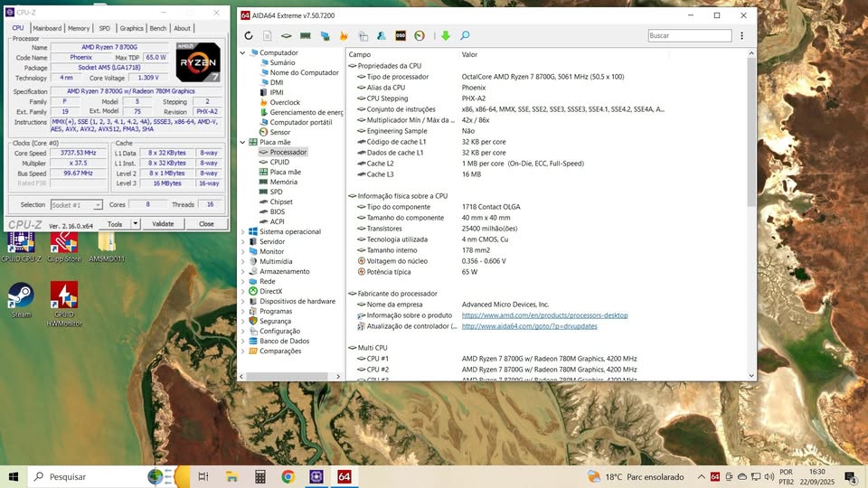The image size is (868, 488).
Task: Select Sensor in the AIDA64 tree
Action: [x=279, y=132]
